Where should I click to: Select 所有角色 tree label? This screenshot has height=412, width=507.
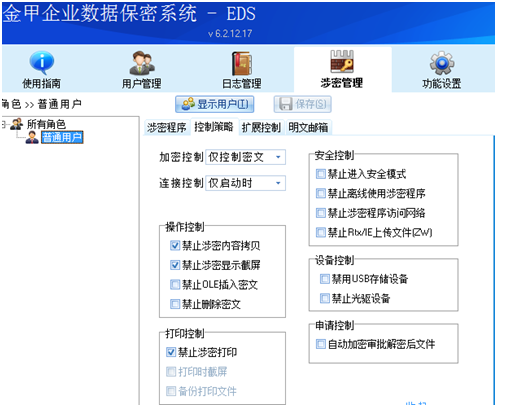46,124
